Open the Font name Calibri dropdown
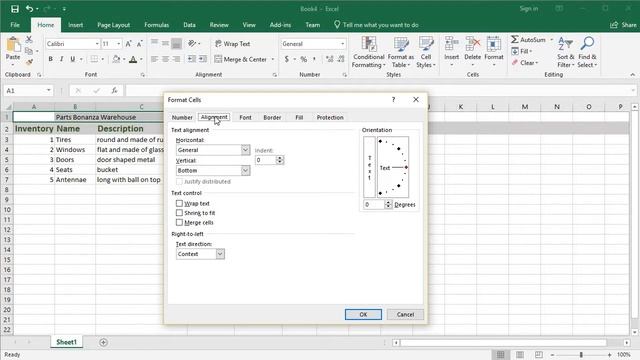Viewport: 640px width, 360px height. [97, 44]
